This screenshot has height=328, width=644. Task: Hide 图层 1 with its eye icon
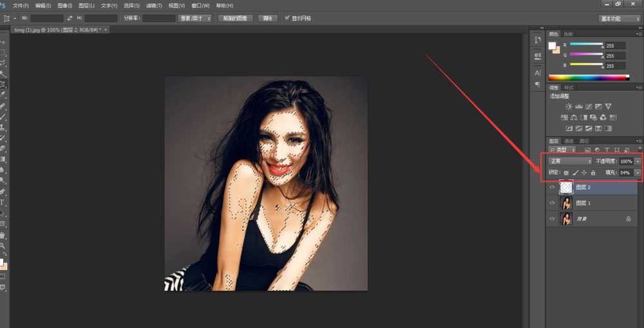552,203
